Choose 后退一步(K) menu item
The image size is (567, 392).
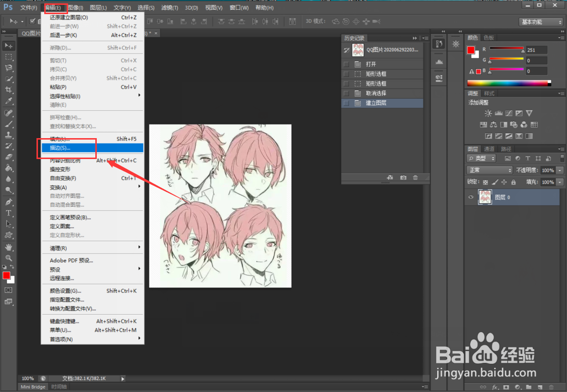click(92, 35)
